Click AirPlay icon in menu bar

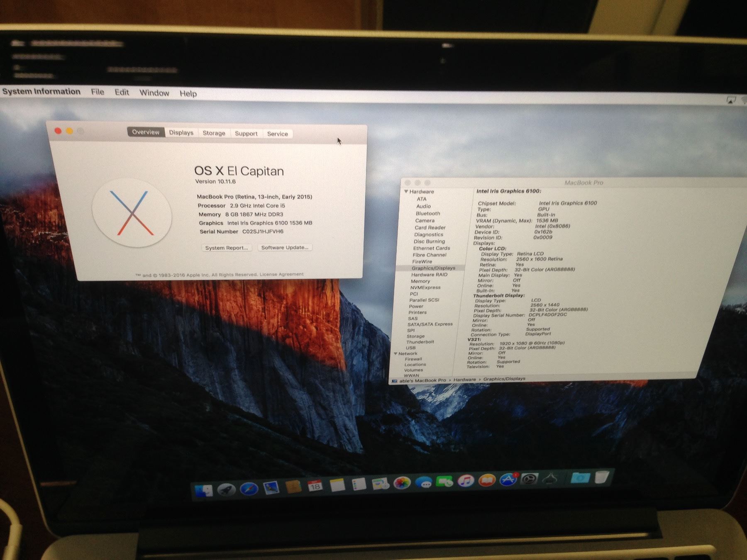pos(730,100)
